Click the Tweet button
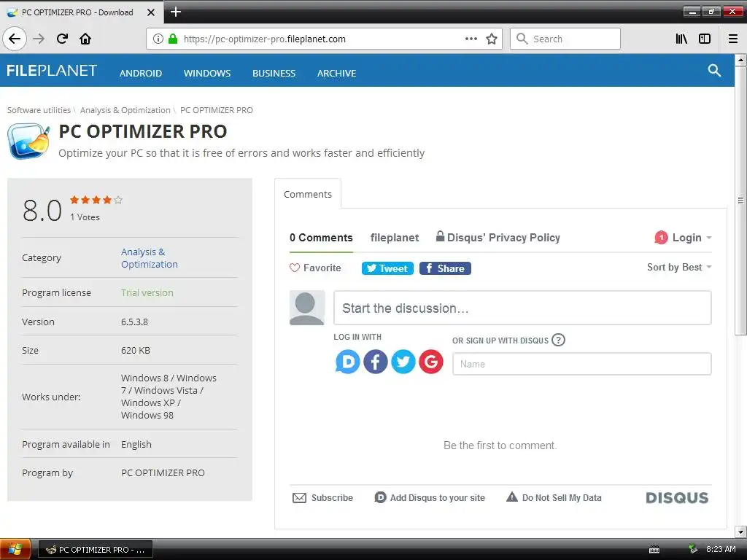The height and width of the screenshot is (560, 747). pyautogui.click(x=387, y=268)
